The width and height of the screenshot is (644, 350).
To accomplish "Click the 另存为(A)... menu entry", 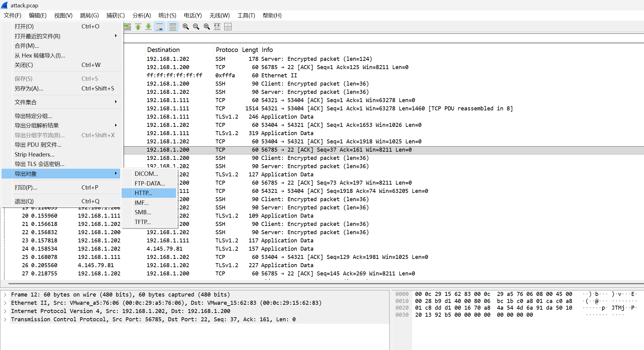I will point(29,89).
